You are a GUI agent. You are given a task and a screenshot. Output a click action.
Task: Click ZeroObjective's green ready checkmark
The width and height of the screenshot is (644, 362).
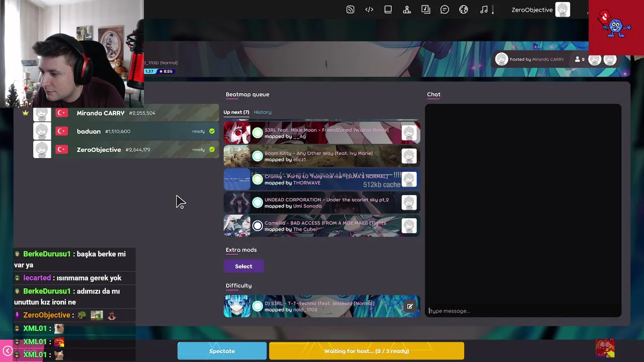[x=212, y=149]
